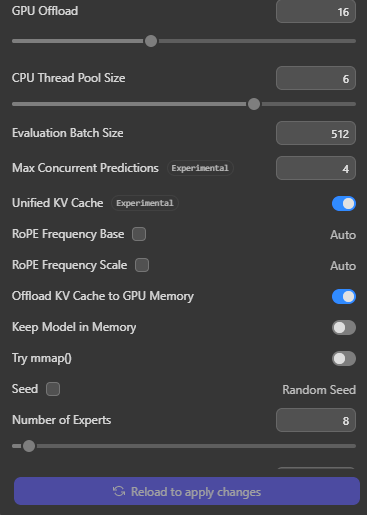Click the GPU Offload slider handle
This screenshot has width=367, height=515.
[x=151, y=41]
